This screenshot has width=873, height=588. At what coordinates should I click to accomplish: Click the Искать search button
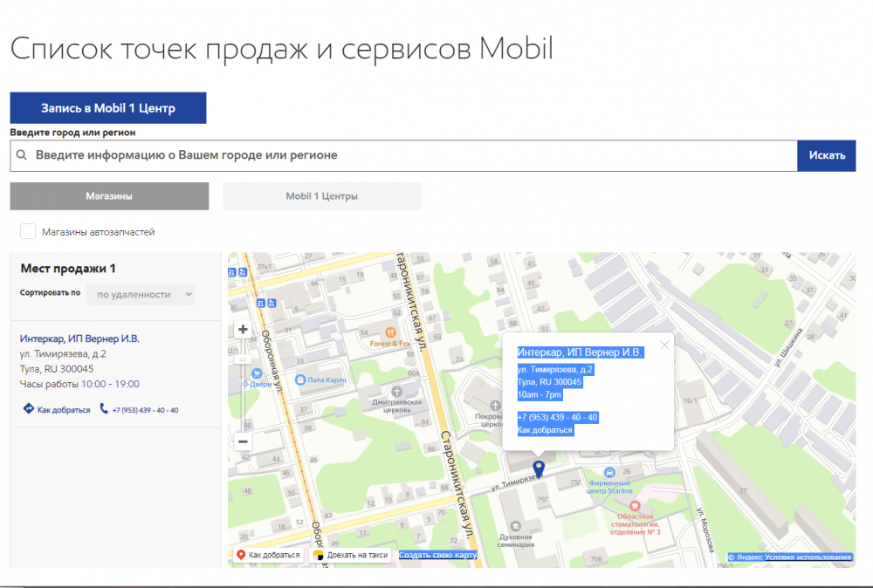(826, 155)
